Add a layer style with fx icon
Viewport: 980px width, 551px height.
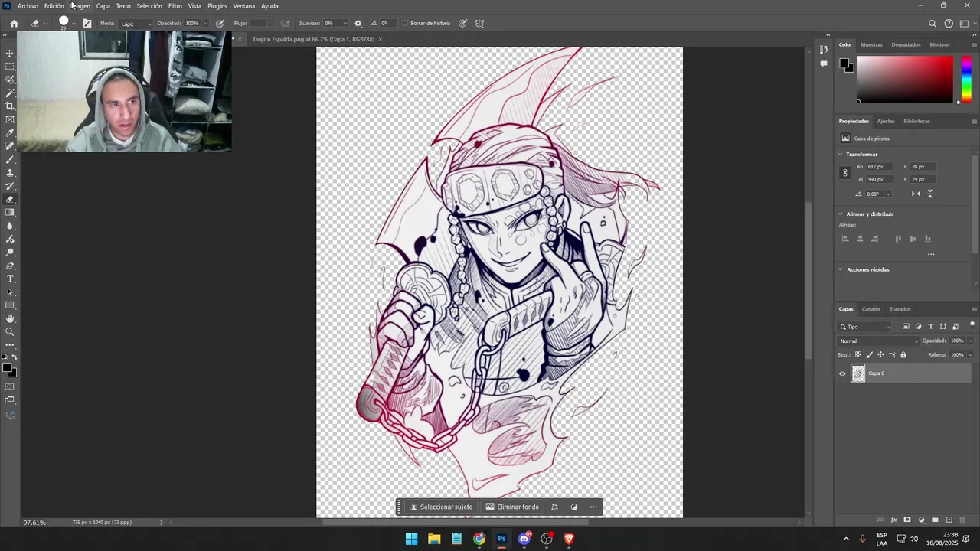[x=893, y=520]
